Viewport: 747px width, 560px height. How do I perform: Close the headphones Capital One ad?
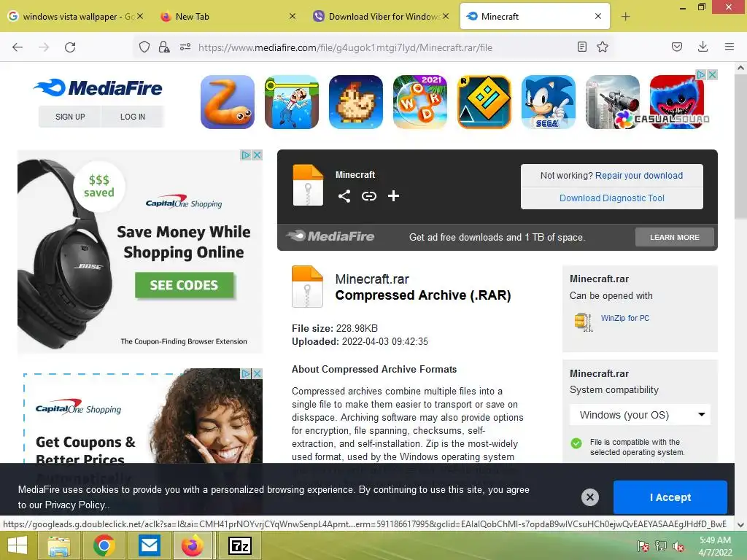tap(257, 155)
